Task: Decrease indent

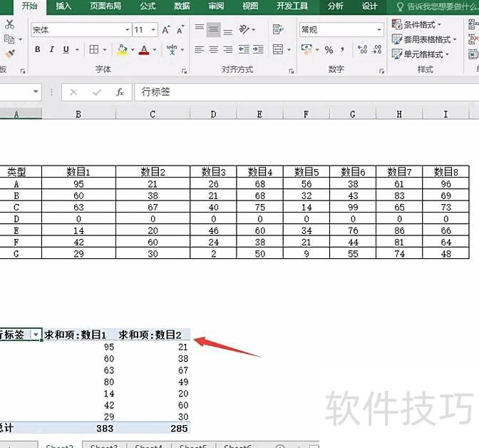Action: pyautogui.click(x=244, y=49)
